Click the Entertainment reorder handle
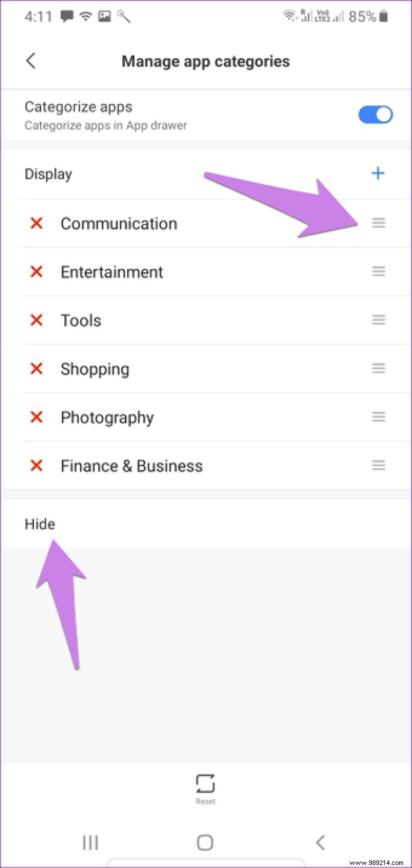 378,272
